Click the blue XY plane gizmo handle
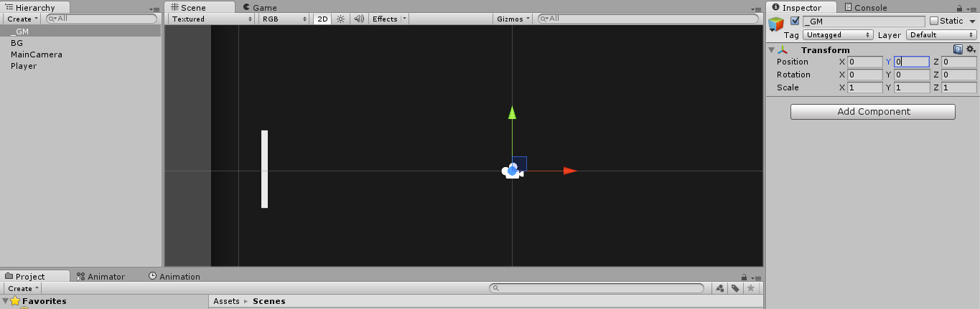This screenshot has height=309, width=980. tap(521, 163)
